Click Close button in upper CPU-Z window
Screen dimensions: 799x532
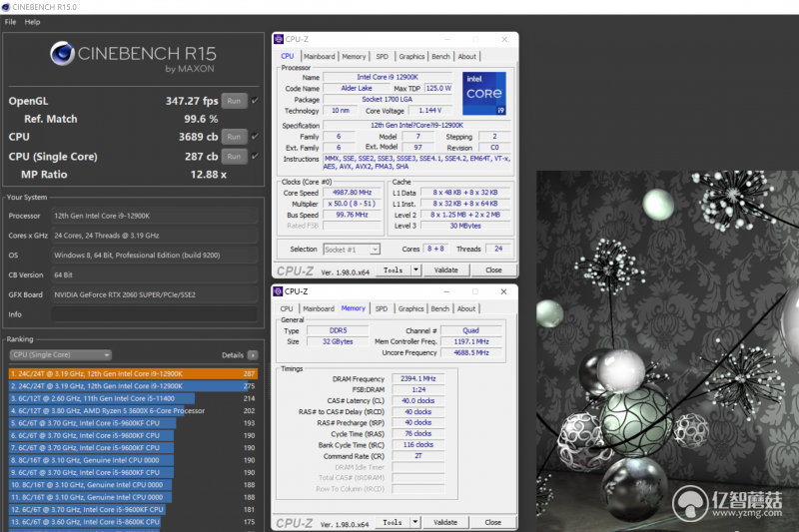[493, 269]
